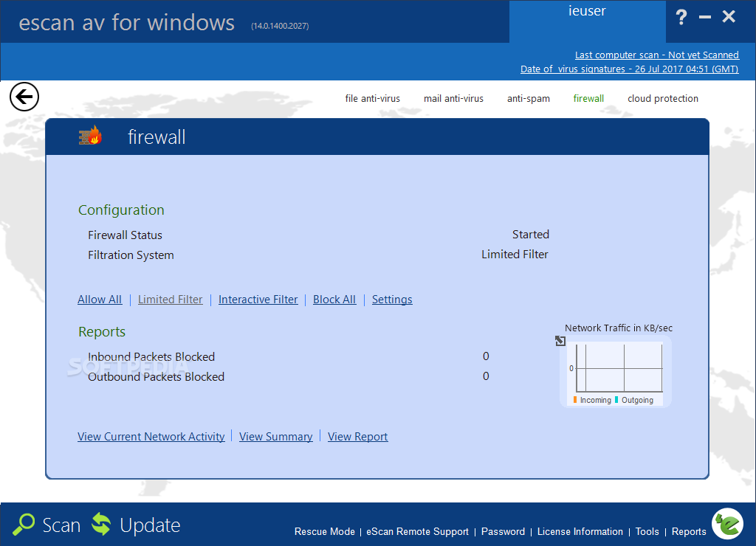
Task: Click the firewall brick-and-flame icon
Action: 91,136
